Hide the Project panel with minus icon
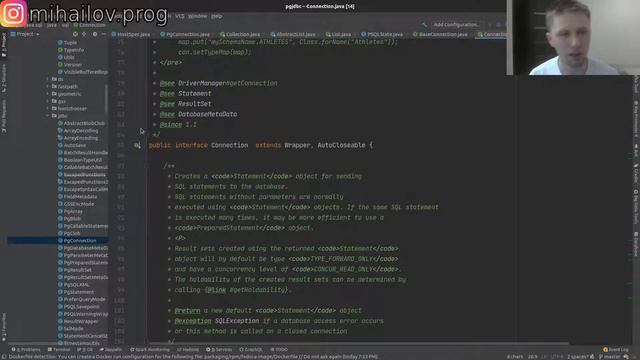Viewport: 640px width, 360px height. tap(104, 34)
